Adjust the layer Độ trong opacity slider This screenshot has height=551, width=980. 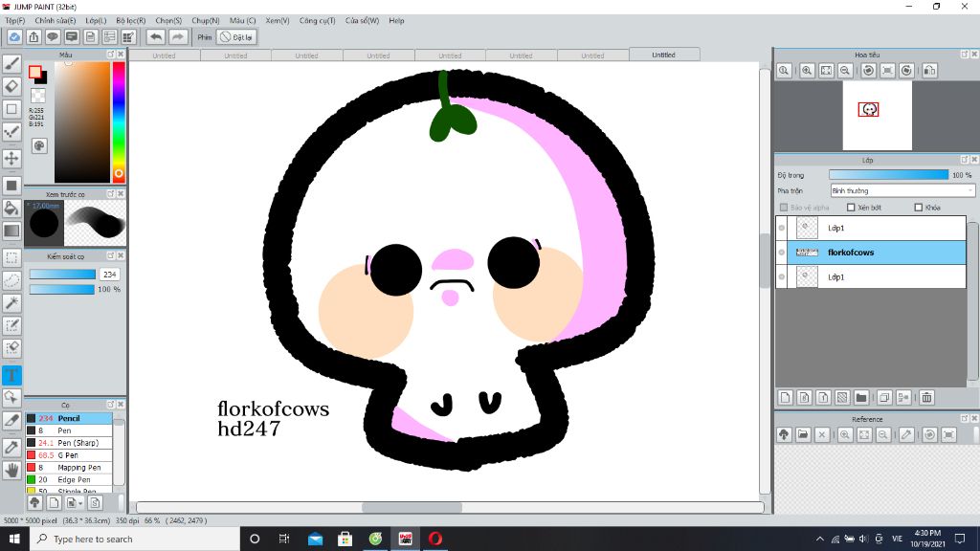pyautogui.click(x=888, y=175)
